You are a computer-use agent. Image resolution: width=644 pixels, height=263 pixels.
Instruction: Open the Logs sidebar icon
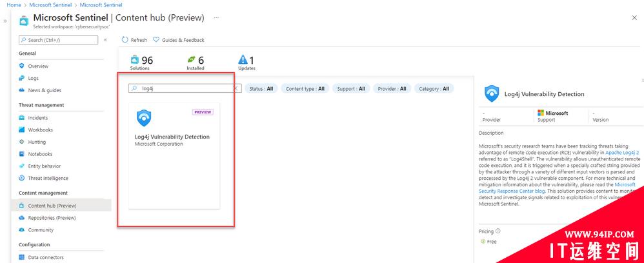tap(22, 78)
